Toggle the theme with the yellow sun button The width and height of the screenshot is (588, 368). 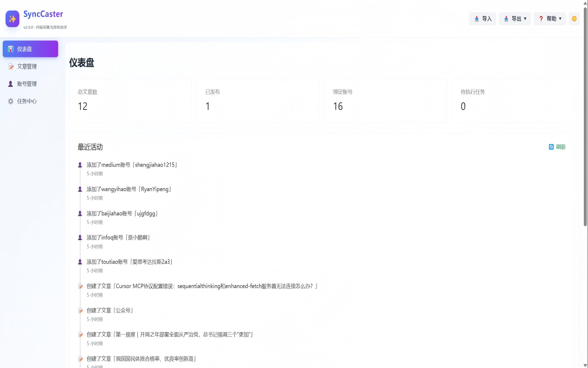click(574, 19)
